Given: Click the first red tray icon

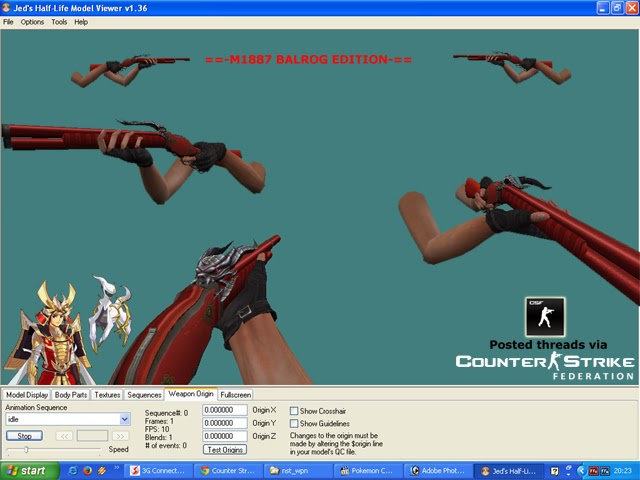Looking at the screenshot, I should point(593,471).
